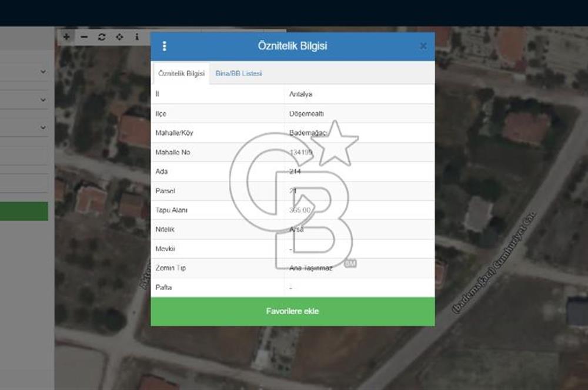The height and width of the screenshot is (390, 588).
Task: Click the zoom in plus icon
Action: (x=66, y=37)
